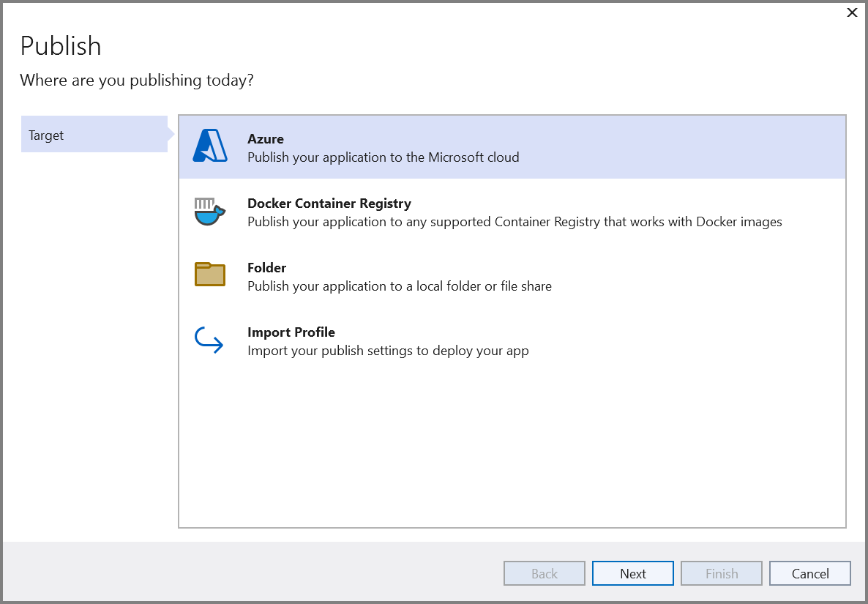
Task: Click the Docker images description text
Action: 515,222
